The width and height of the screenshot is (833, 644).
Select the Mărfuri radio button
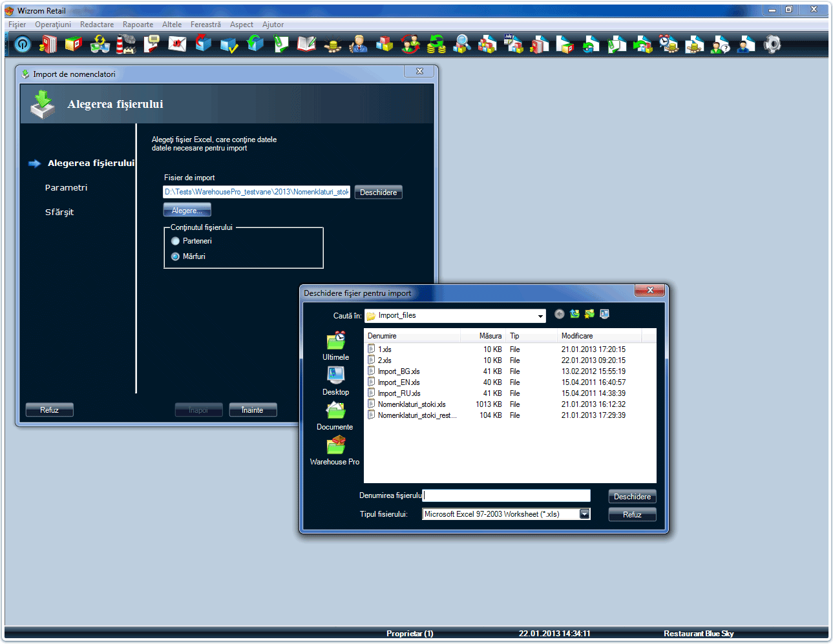[x=175, y=256]
